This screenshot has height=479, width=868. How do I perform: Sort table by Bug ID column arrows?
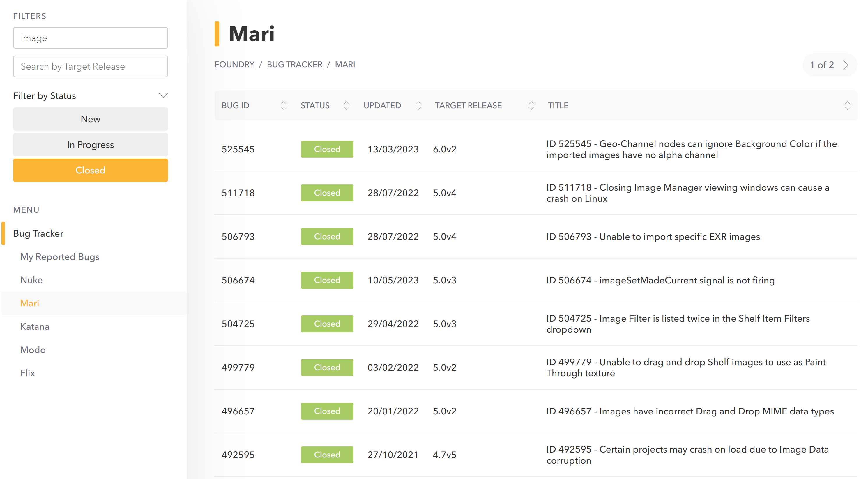tap(284, 105)
